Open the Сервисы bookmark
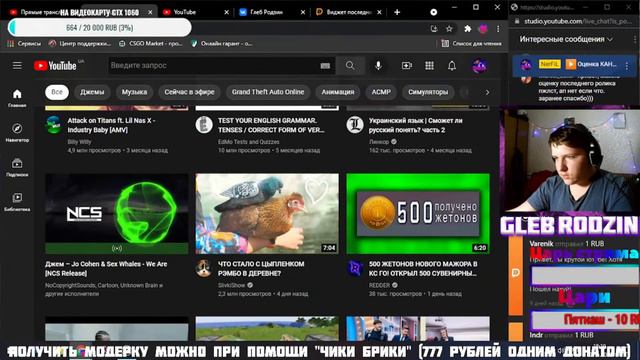 24,43
